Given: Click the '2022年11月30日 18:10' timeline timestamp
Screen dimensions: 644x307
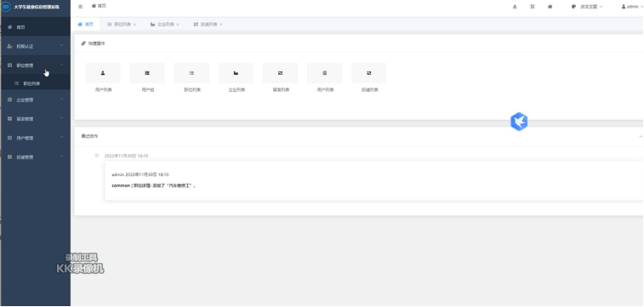Looking at the screenshot, I should [x=126, y=156].
